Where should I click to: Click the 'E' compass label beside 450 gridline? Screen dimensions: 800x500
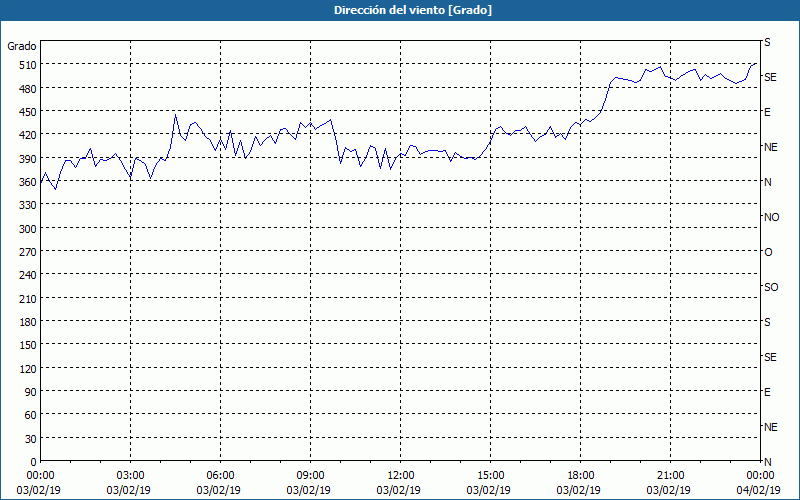[x=767, y=112]
